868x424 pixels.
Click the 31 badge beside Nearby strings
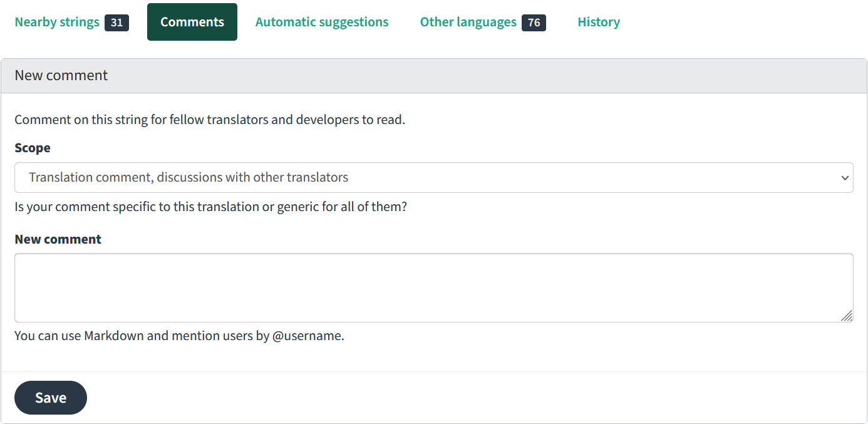pyautogui.click(x=116, y=23)
